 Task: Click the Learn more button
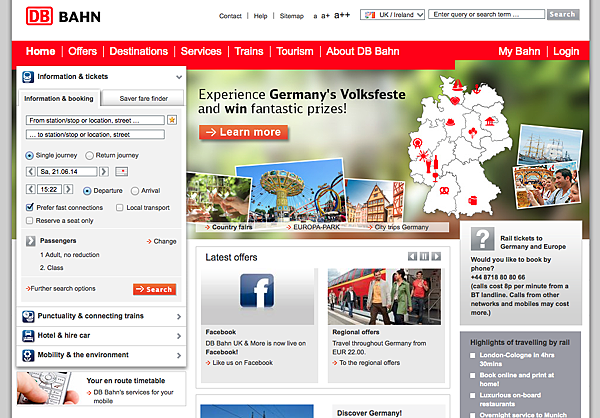243,132
